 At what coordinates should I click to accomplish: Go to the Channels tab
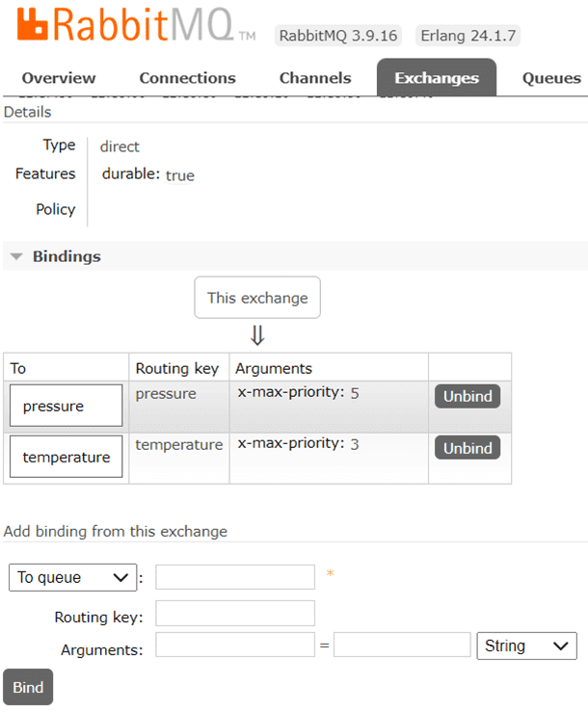click(315, 78)
